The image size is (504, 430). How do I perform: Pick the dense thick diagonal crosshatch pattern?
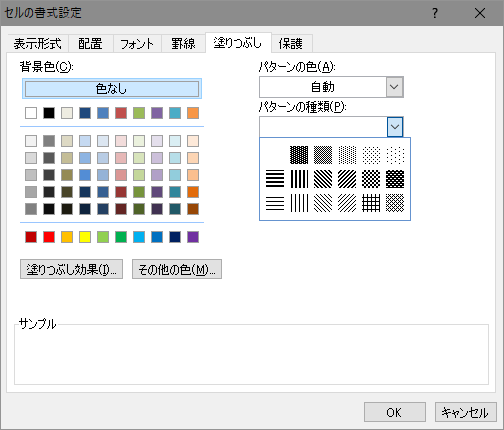click(395, 179)
